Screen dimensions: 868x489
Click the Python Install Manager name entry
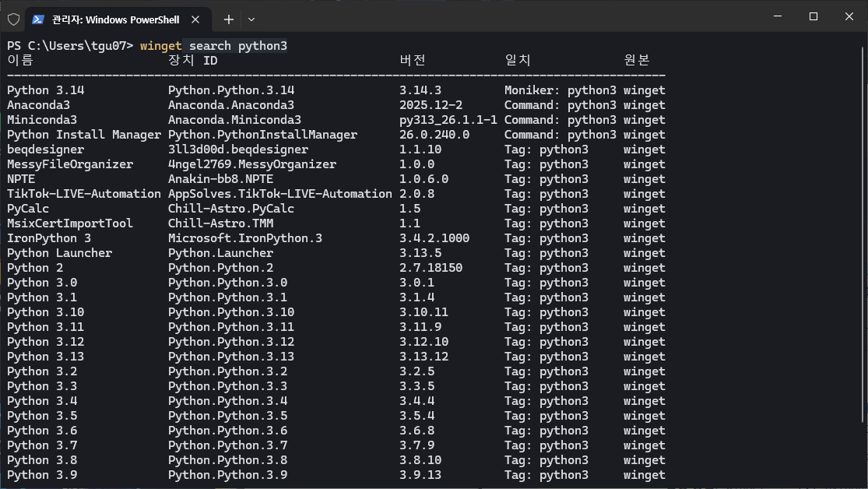[84, 135]
